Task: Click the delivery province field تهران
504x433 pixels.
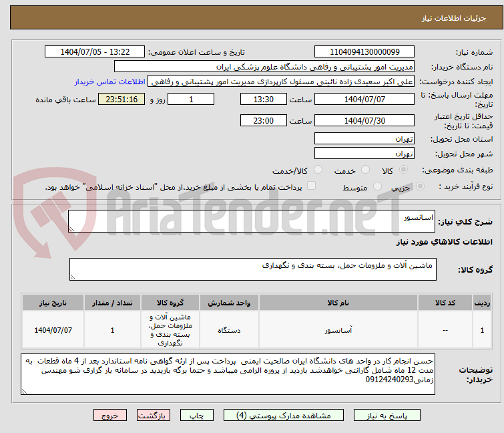Action: [x=364, y=138]
